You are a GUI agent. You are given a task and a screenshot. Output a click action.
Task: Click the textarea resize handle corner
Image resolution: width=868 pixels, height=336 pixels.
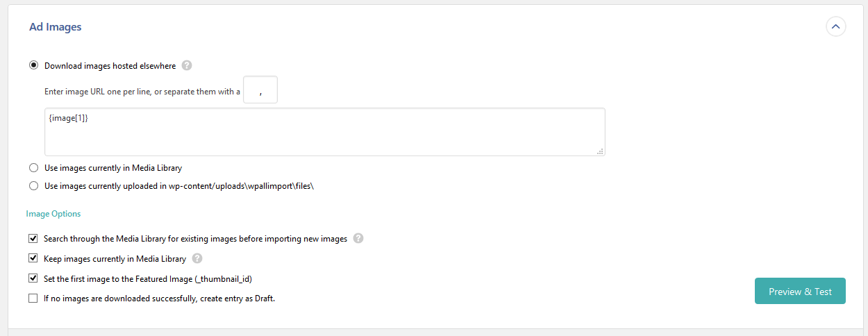600,151
